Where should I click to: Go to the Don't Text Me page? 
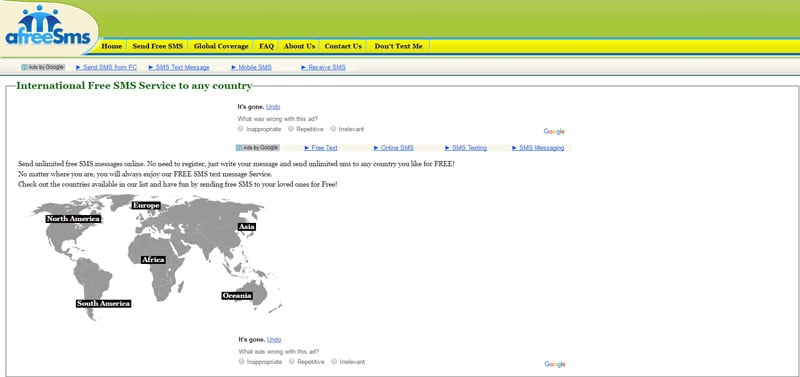point(398,46)
